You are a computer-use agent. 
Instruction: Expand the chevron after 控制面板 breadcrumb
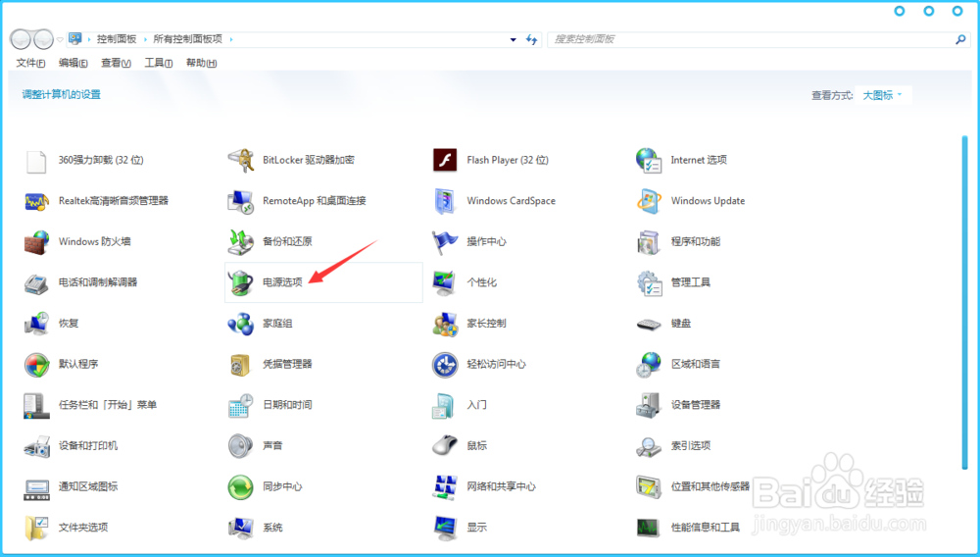(x=145, y=39)
